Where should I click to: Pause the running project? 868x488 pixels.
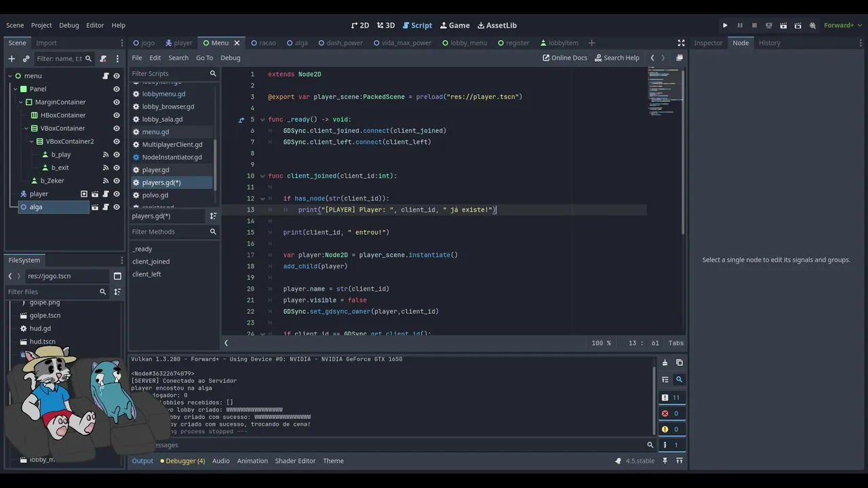(740, 25)
